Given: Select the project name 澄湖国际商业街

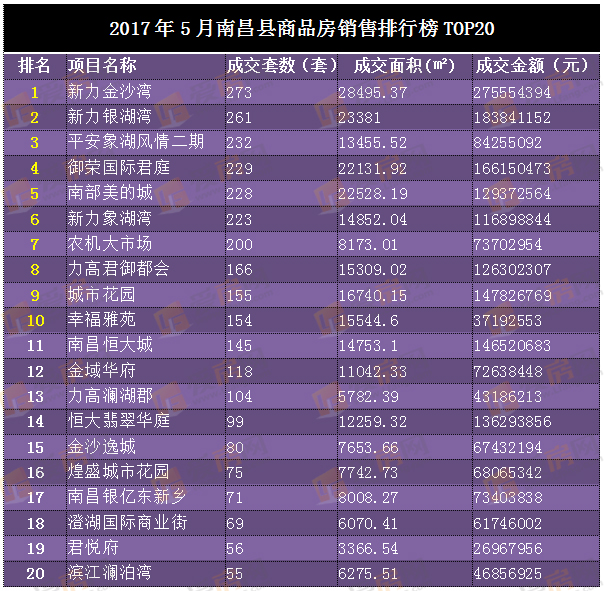Looking at the screenshot, I should 128,523.
